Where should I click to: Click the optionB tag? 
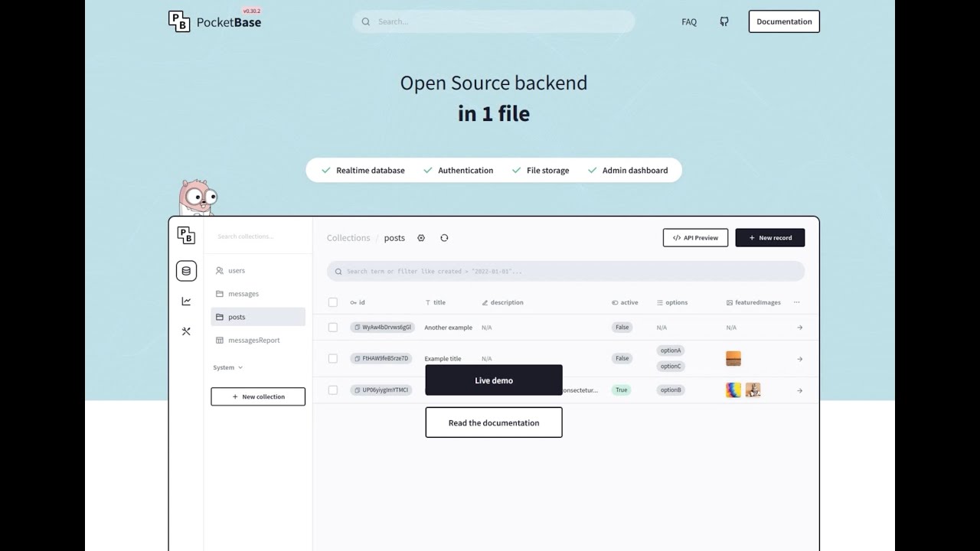click(671, 390)
